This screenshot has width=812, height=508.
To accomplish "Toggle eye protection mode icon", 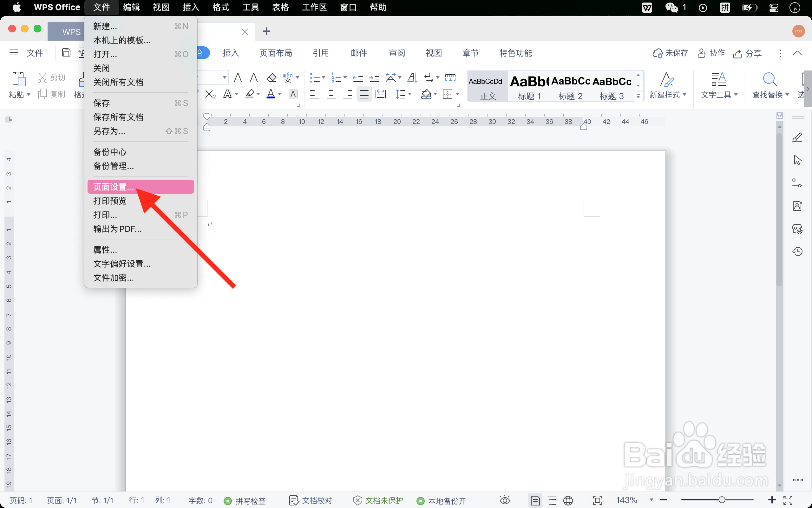I will point(505,501).
